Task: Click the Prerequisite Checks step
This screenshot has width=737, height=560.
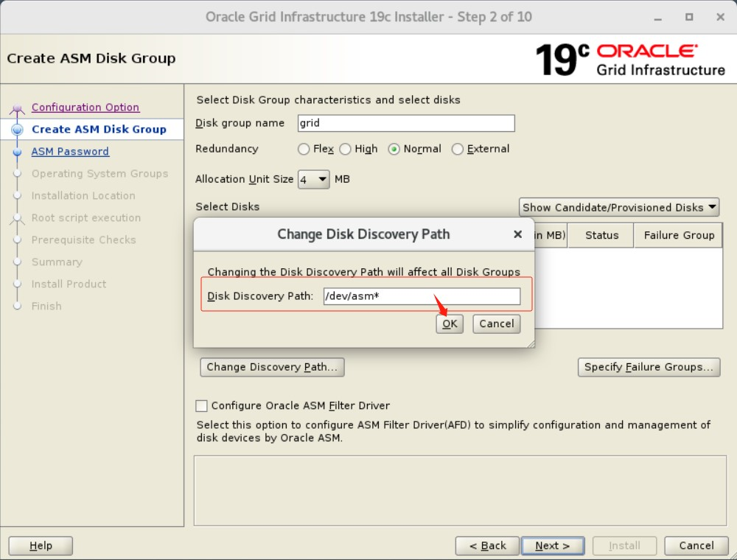Action: [x=84, y=239]
